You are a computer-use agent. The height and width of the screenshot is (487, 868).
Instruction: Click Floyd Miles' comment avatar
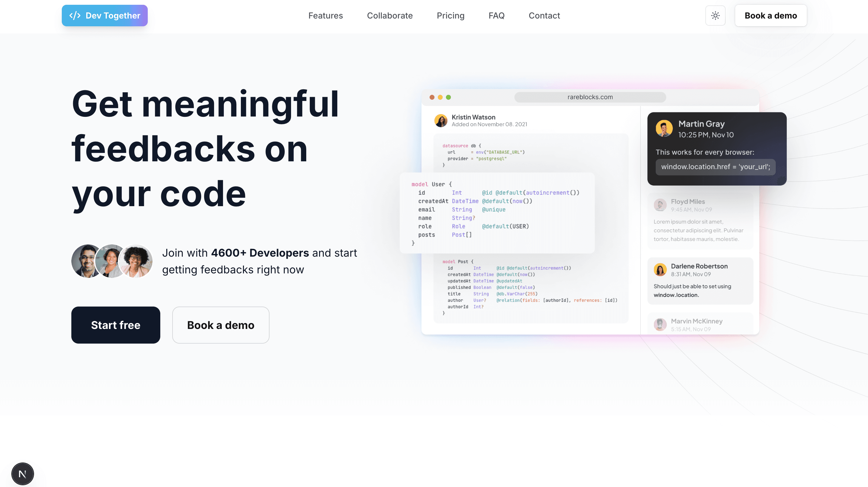coord(660,205)
